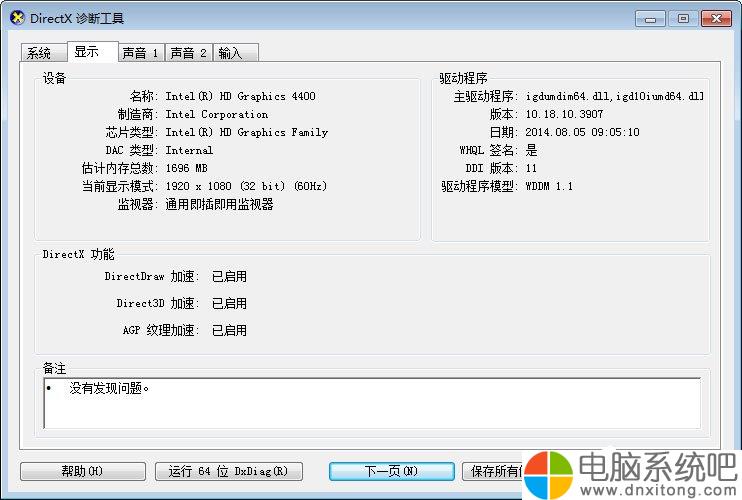This screenshot has height=500, width=742.
Task: Click display mode 1920 x 1080 value
Action: pyautogui.click(x=246, y=186)
